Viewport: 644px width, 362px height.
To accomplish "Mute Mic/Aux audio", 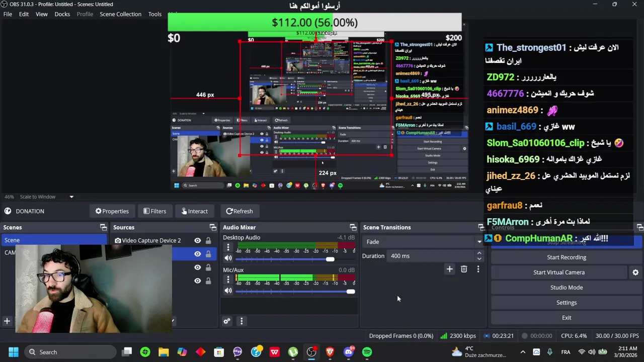I will click(x=228, y=291).
